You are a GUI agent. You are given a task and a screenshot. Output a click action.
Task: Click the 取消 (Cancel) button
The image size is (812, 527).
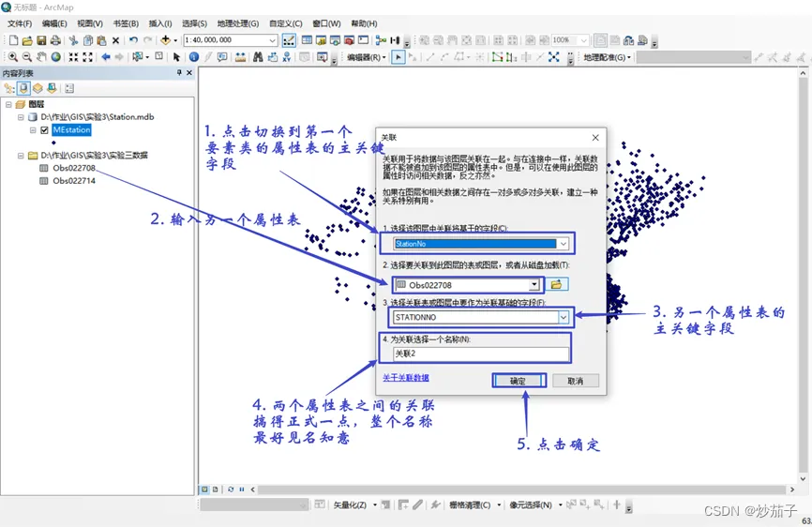pyautogui.click(x=576, y=381)
